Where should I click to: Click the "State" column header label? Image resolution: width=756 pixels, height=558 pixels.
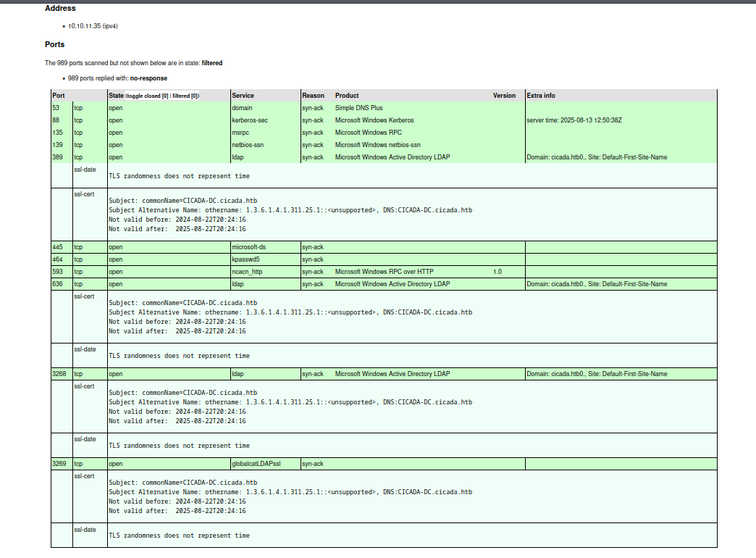point(116,96)
